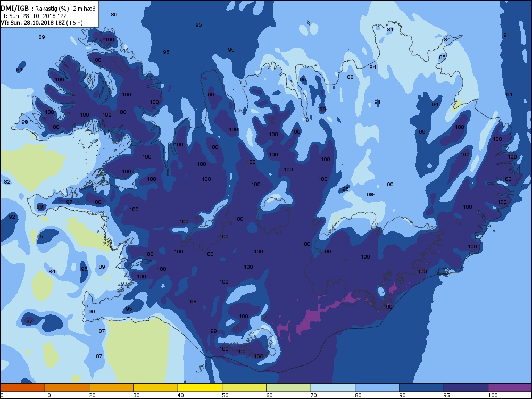Click the color scale tick label '50'
The image size is (532, 399).
pyautogui.click(x=225, y=395)
